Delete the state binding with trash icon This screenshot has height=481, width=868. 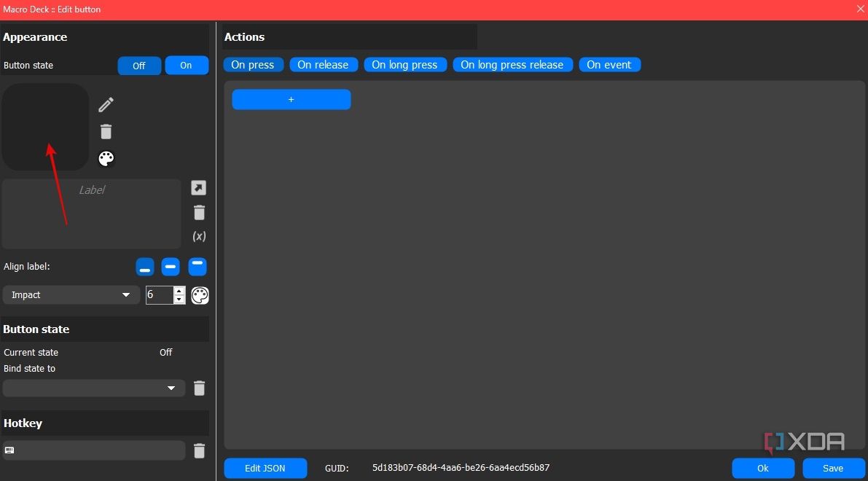pos(199,388)
